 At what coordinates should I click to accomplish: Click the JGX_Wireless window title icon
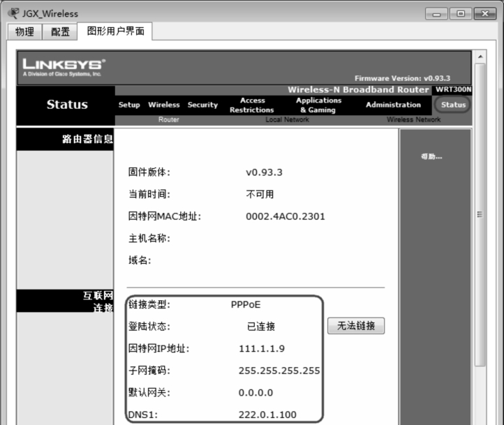[x=11, y=13]
